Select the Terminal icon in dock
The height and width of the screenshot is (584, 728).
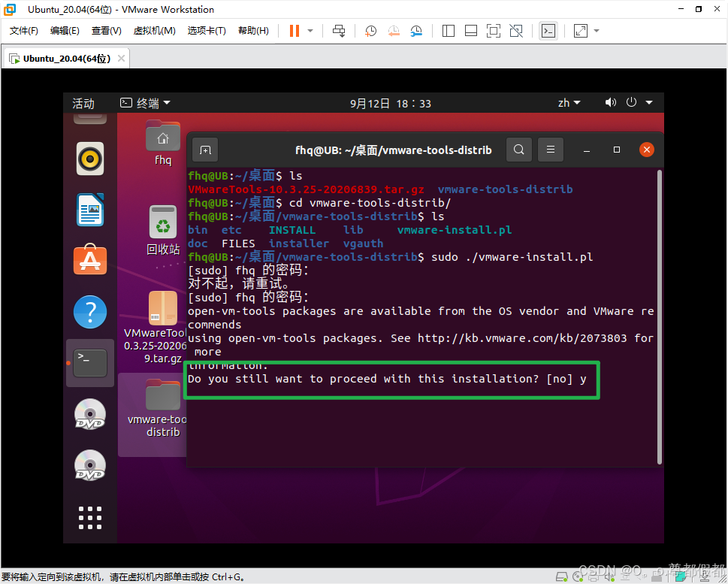tap(90, 363)
